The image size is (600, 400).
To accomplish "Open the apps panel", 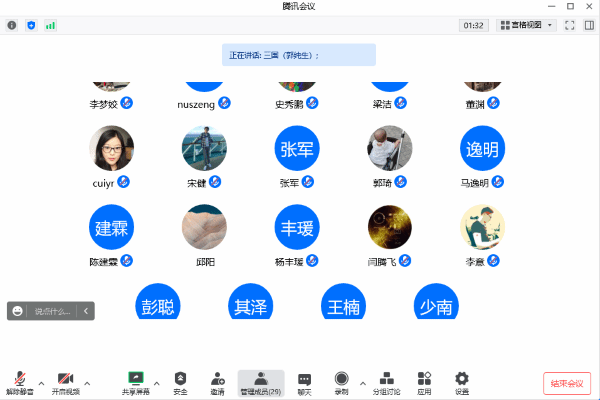I will click(x=424, y=381).
